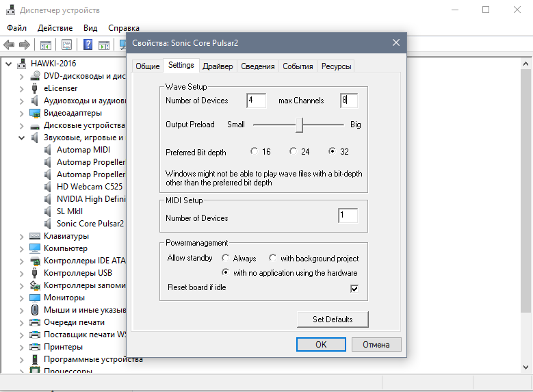Click the DVD-дисководы category icon
This screenshot has width=533, height=392.
click(35, 76)
